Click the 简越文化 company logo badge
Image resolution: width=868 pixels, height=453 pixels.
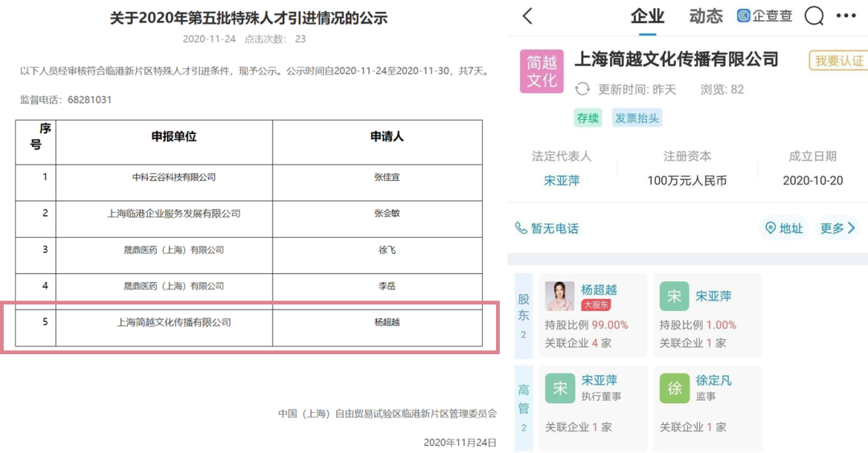542,71
